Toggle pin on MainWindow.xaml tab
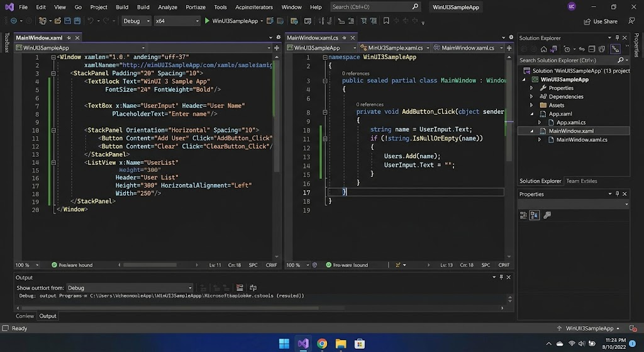The image size is (644, 352). 69,37
